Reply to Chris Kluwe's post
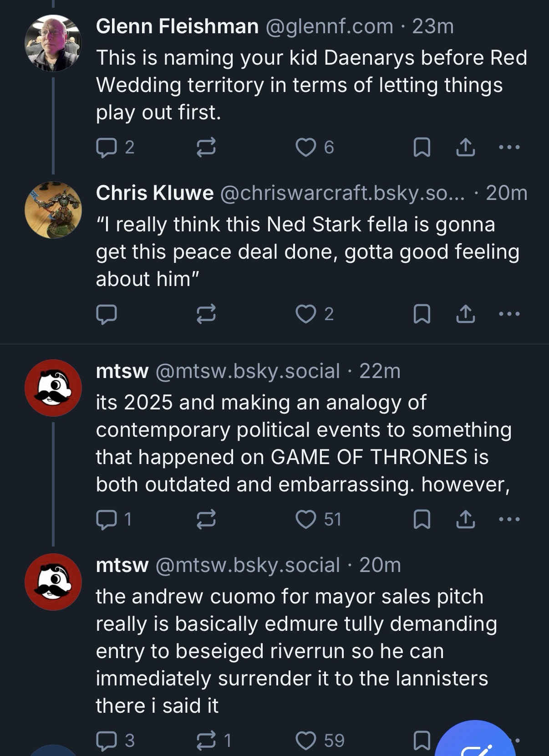Screen dimensions: 549x756 107,314
